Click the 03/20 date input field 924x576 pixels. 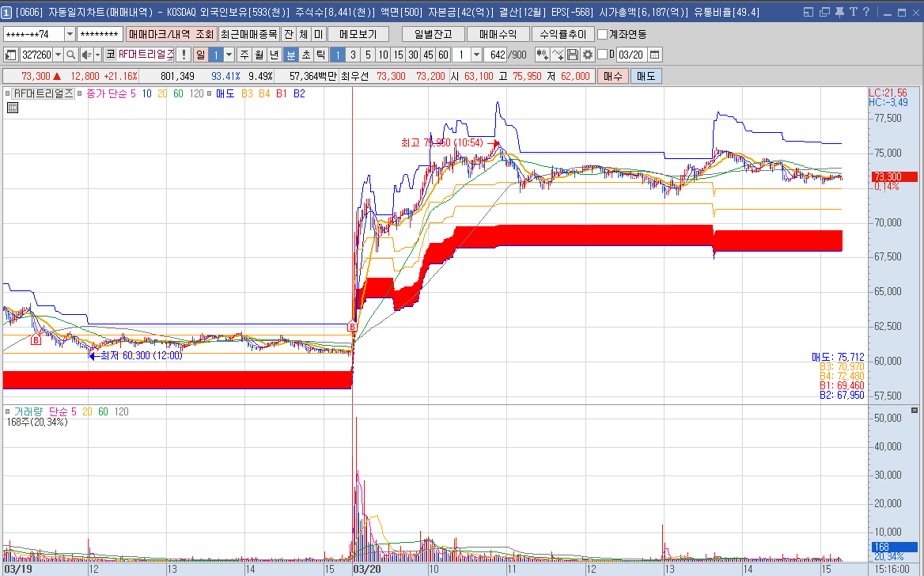[631, 55]
